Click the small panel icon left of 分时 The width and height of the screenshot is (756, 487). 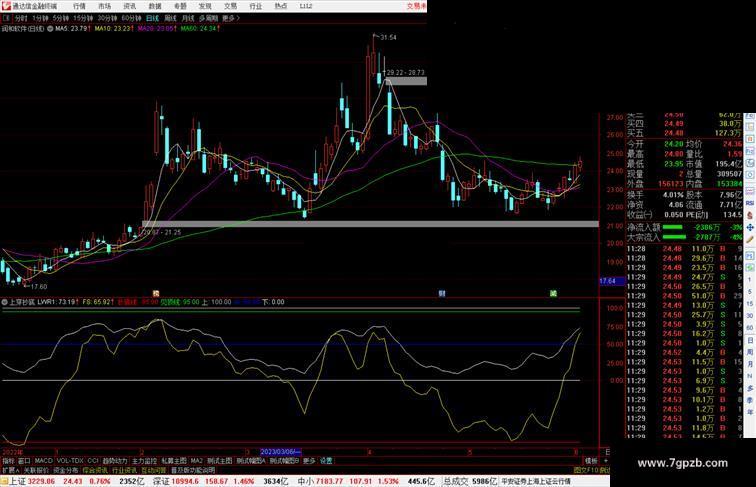click(x=6, y=18)
